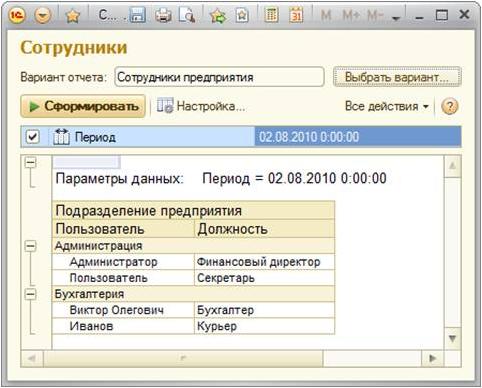Click the M+ memory add button
482x388 pixels.
(351, 15)
